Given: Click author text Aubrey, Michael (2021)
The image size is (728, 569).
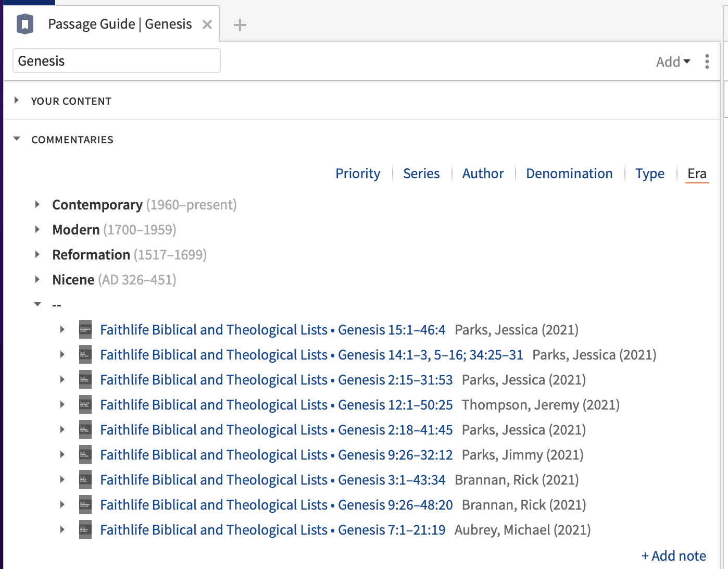Looking at the screenshot, I should click(x=523, y=530).
